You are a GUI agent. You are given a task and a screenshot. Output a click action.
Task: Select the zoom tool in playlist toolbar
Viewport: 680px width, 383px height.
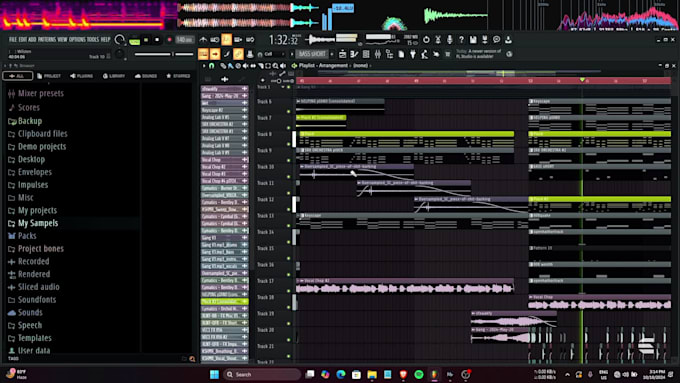click(275, 66)
